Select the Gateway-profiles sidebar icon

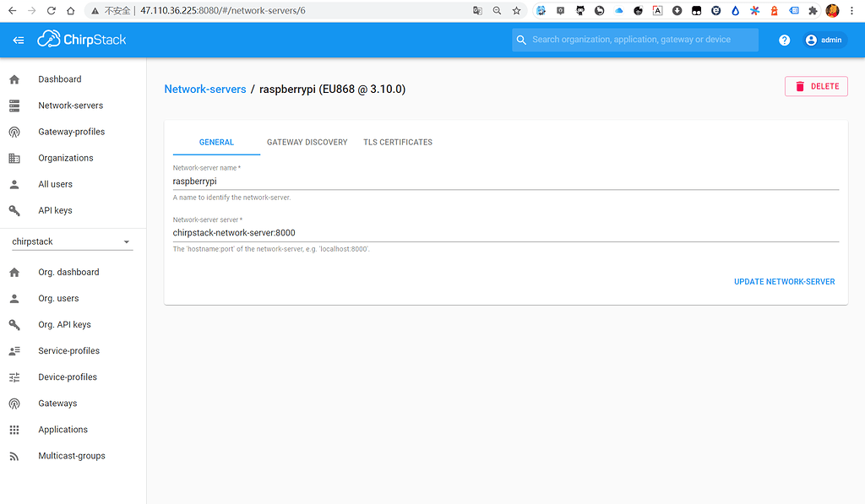14,131
